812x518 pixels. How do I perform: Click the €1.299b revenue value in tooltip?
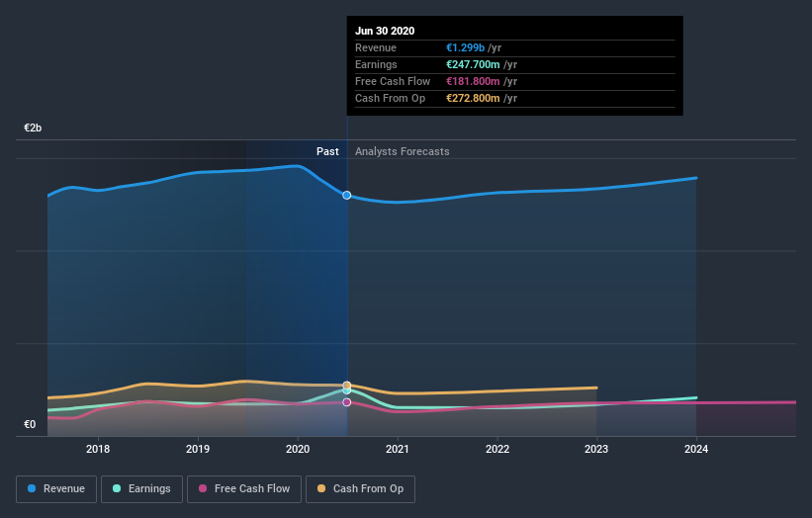click(x=466, y=47)
